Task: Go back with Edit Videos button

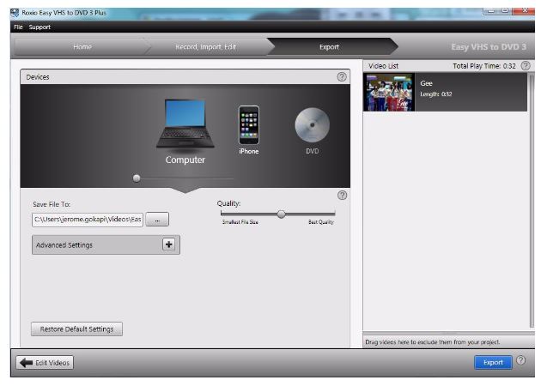Action: click(45, 363)
